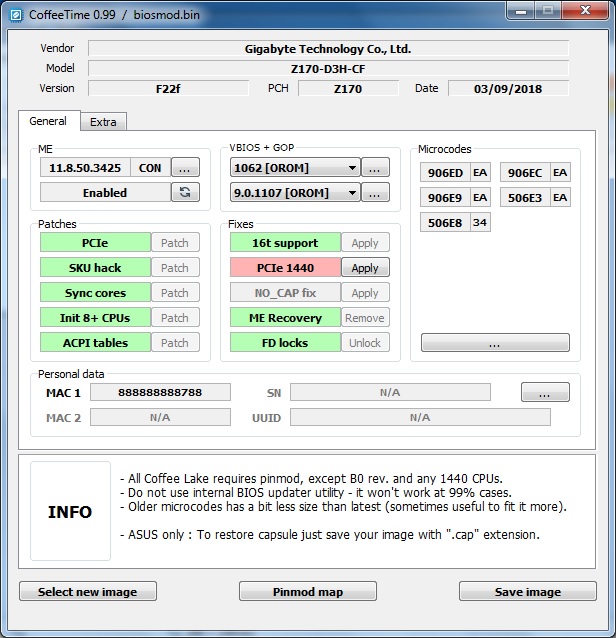Image resolution: width=616 pixels, height=638 pixels.
Task: Click Patch button for Init 8+ CPUs
Action: (x=175, y=317)
